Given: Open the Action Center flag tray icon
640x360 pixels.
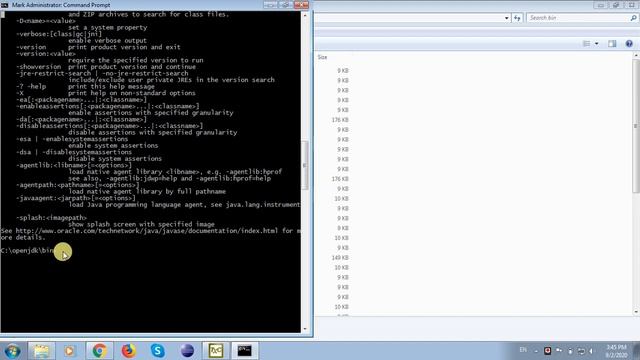Looking at the screenshot, I should point(559,351).
